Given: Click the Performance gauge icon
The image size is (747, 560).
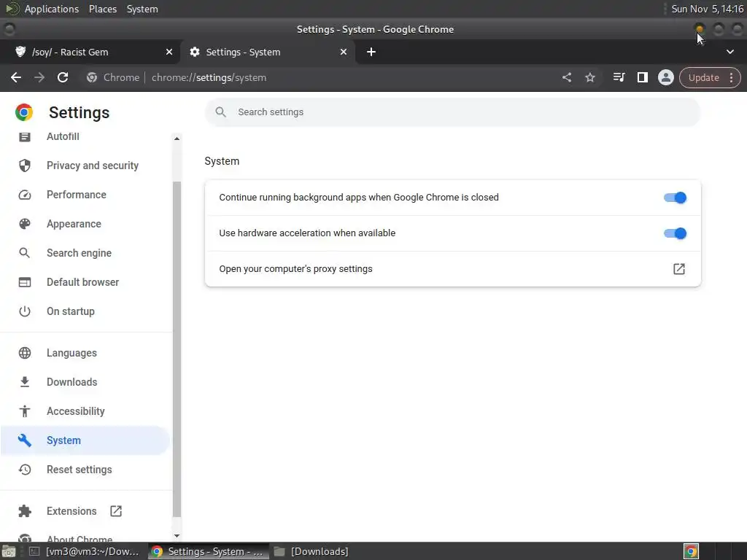Looking at the screenshot, I should pyautogui.click(x=25, y=195).
